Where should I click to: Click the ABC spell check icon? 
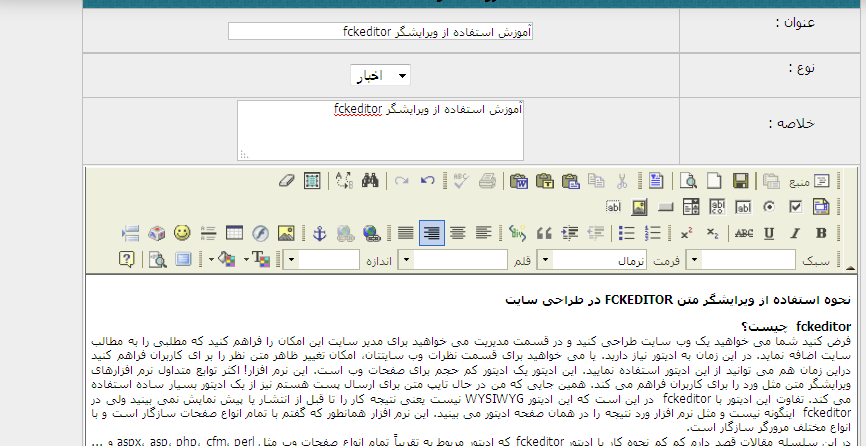(461, 180)
